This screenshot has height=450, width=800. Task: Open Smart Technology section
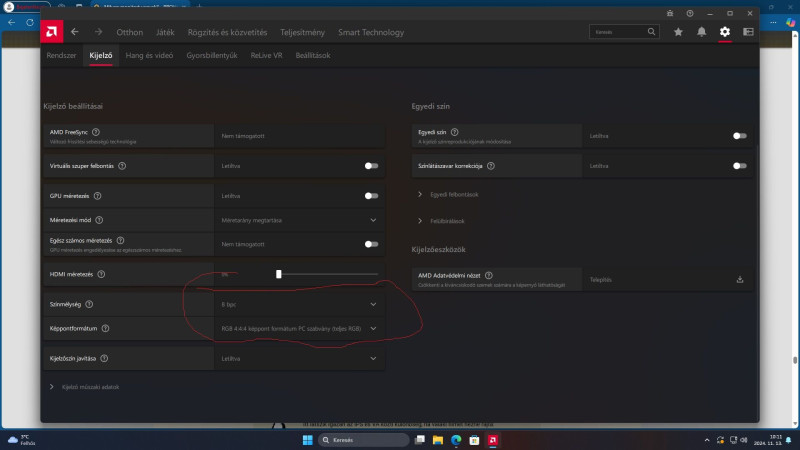click(x=371, y=32)
